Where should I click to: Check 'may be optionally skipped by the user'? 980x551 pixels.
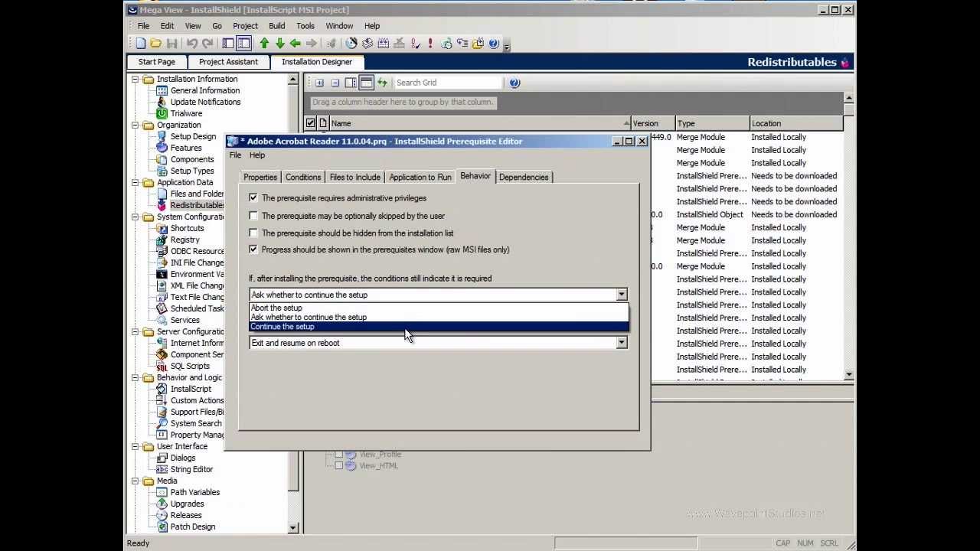tap(253, 216)
